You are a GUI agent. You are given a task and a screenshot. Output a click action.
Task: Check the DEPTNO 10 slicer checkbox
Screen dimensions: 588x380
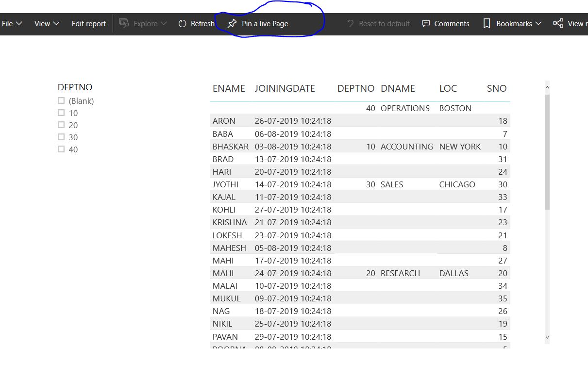click(x=61, y=113)
